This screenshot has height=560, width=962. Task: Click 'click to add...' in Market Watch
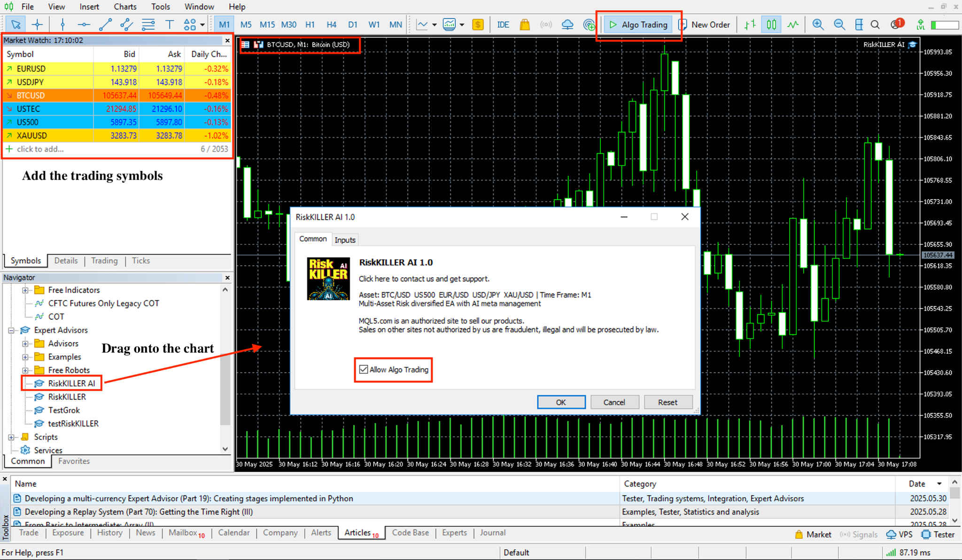(x=40, y=149)
